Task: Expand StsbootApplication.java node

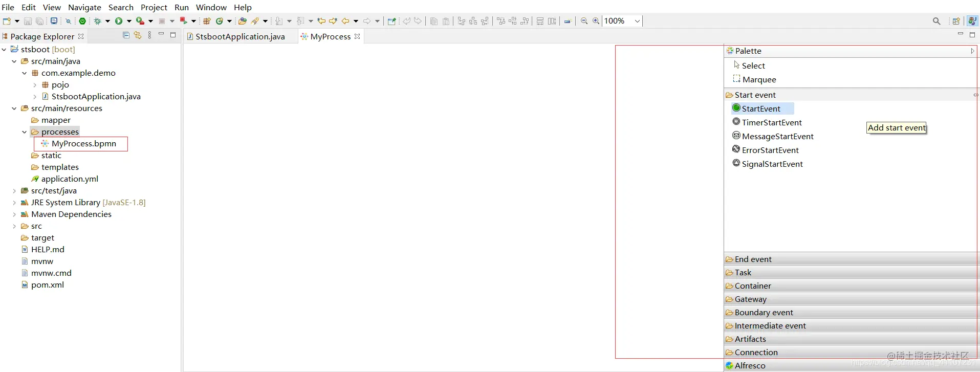Action: coord(35,97)
